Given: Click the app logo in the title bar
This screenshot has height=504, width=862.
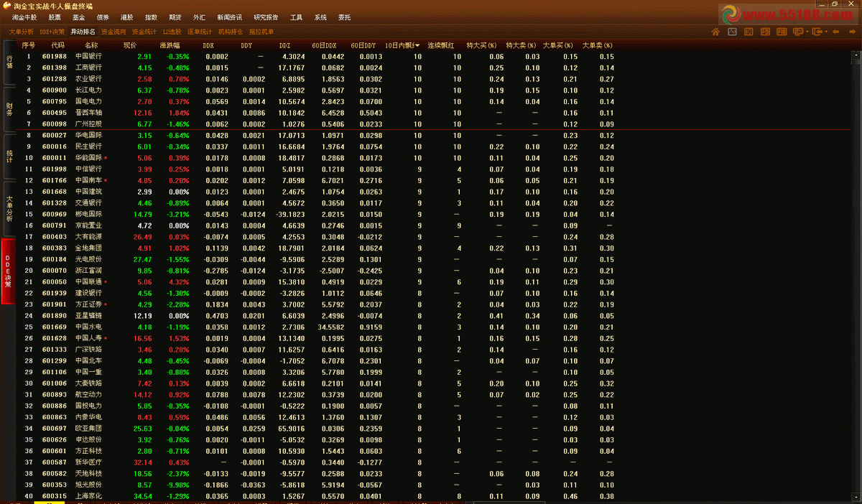Looking at the screenshot, I should pos(6,6).
